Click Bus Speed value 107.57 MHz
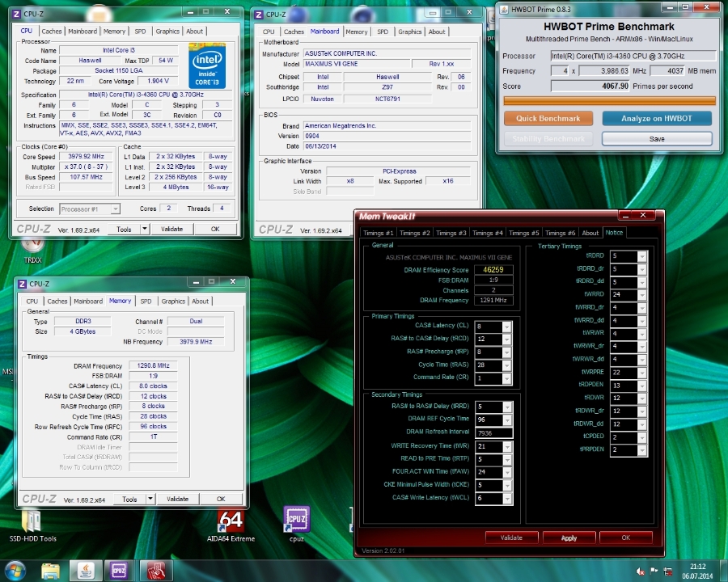 [87, 177]
